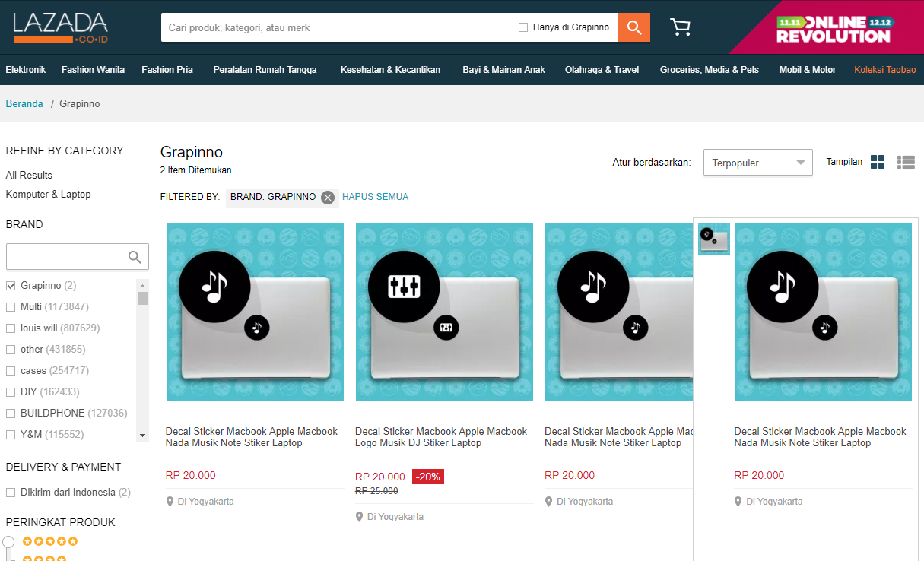
Task: Check the DIY brand filter
Action: pos(11,392)
